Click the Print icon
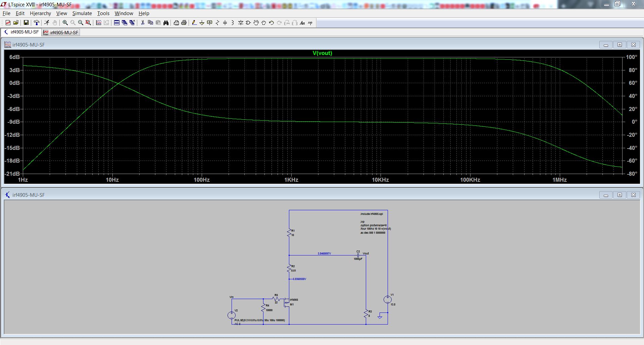Image resolution: width=644 pixels, height=345 pixels. coord(184,23)
